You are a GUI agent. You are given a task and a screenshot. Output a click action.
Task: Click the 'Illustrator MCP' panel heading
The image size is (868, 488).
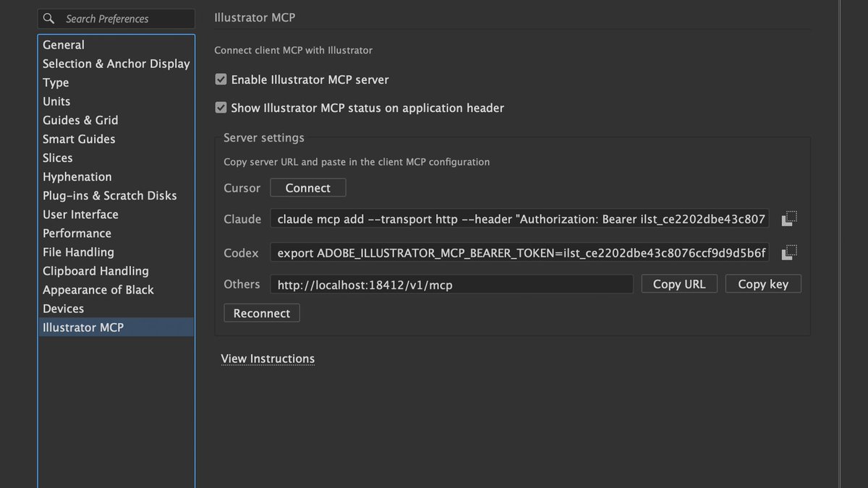(x=255, y=17)
